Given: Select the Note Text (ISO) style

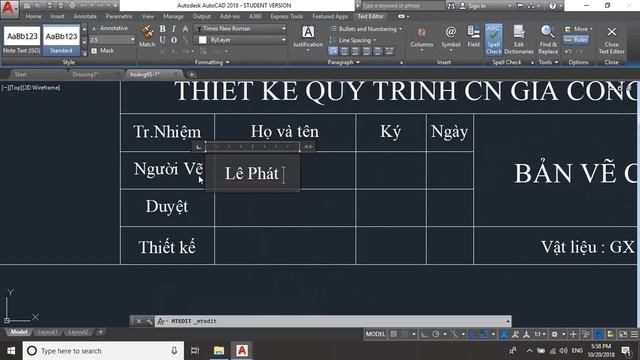Looking at the screenshot, I should tap(22, 40).
